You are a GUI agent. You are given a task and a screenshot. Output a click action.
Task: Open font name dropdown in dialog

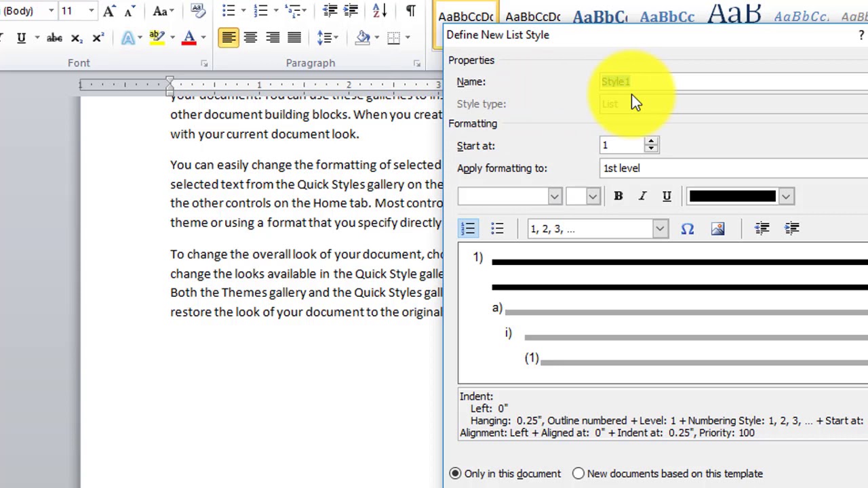(555, 196)
